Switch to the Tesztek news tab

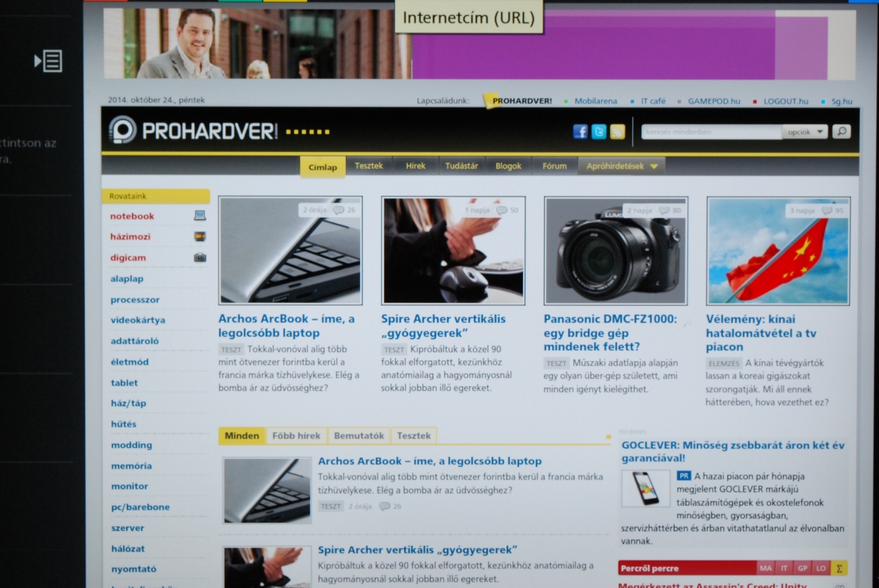pyautogui.click(x=414, y=436)
